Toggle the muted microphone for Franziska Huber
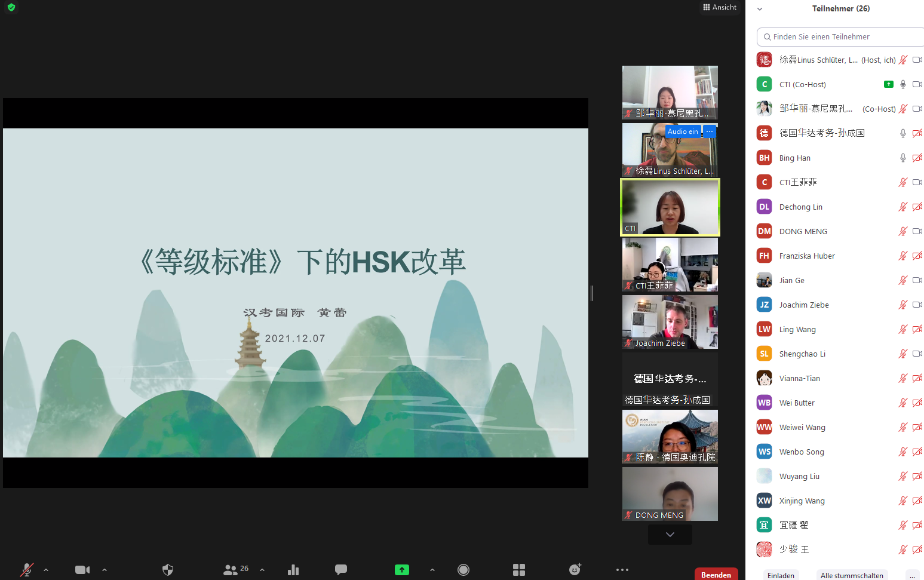Image resolution: width=924 pixels, height=580 pixels. pos(903,256)
